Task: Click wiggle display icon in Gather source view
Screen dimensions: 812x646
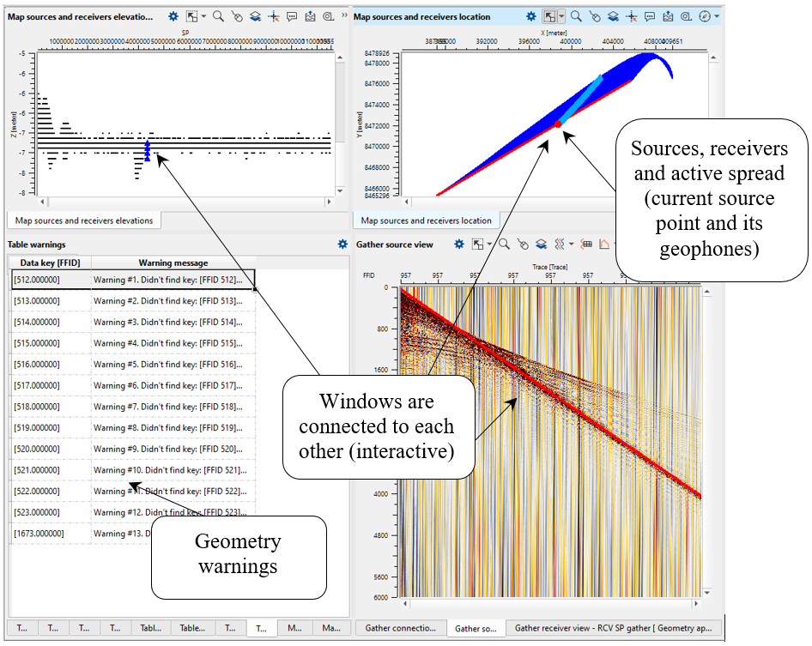Action: (560, 245)
